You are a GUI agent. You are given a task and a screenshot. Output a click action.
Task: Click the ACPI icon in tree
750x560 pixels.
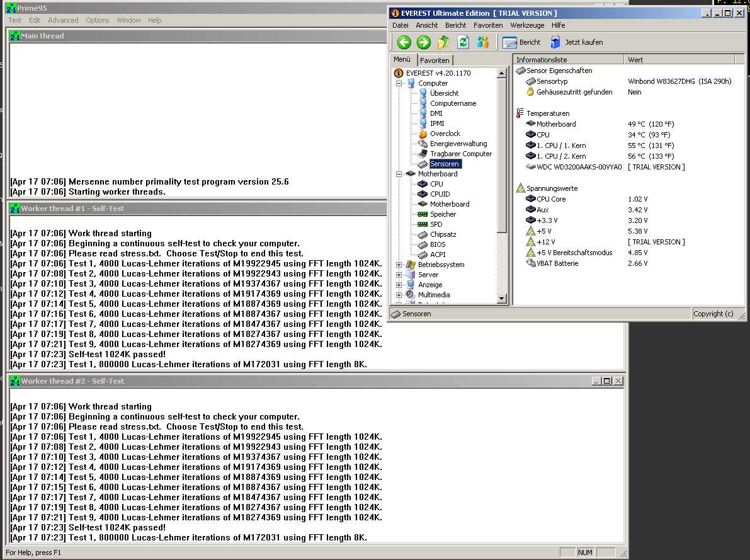pos(423,254)
